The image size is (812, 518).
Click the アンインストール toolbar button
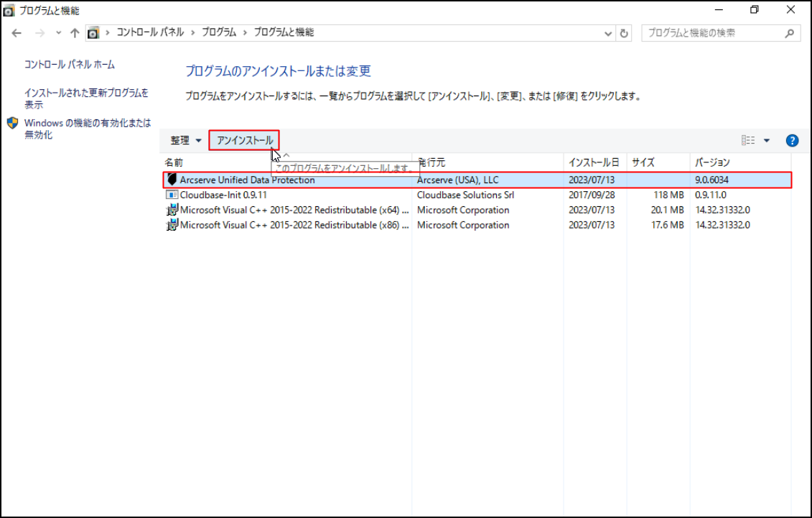(x=244, y=140)
